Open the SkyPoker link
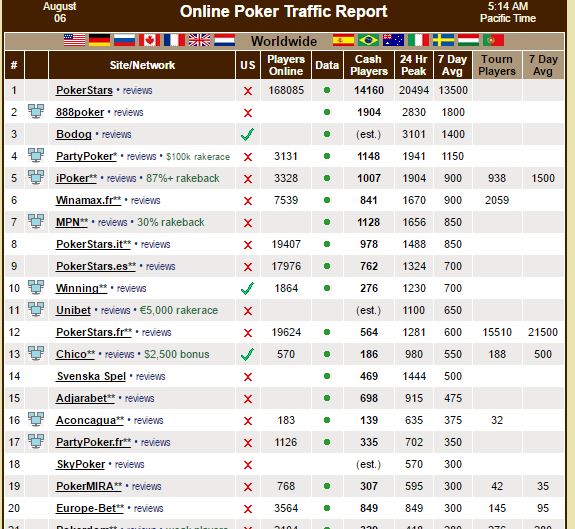This screenshot has width=575, height=529. click(x=81, y=464)
